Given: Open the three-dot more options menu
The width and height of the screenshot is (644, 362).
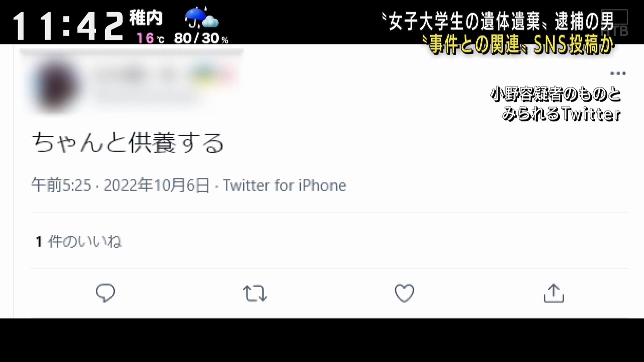Looking at the screenshot, I should pos(618,73).
